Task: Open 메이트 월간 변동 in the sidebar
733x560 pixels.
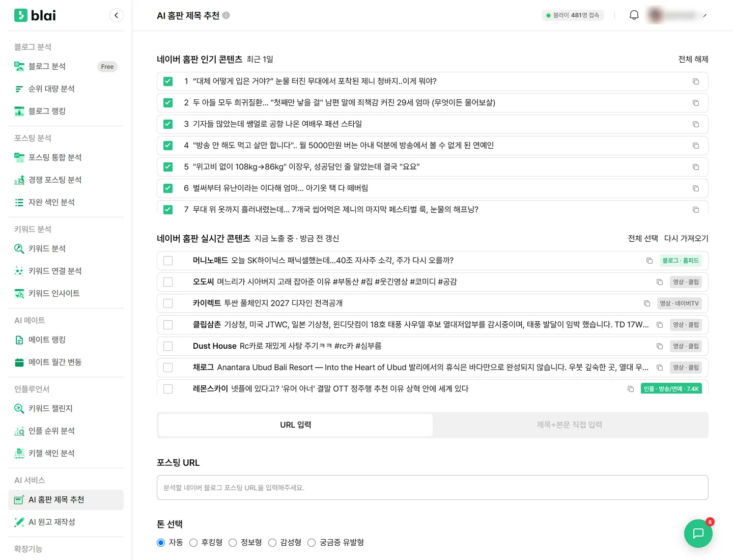Action: coord(66,362)
